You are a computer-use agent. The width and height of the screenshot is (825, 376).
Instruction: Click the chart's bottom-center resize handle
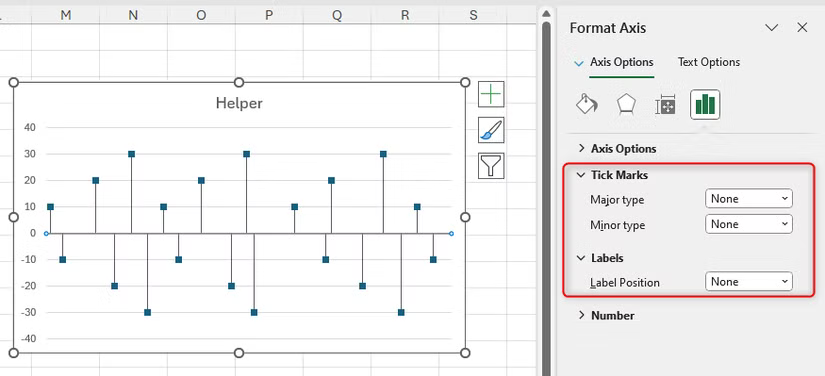(239, 352)
